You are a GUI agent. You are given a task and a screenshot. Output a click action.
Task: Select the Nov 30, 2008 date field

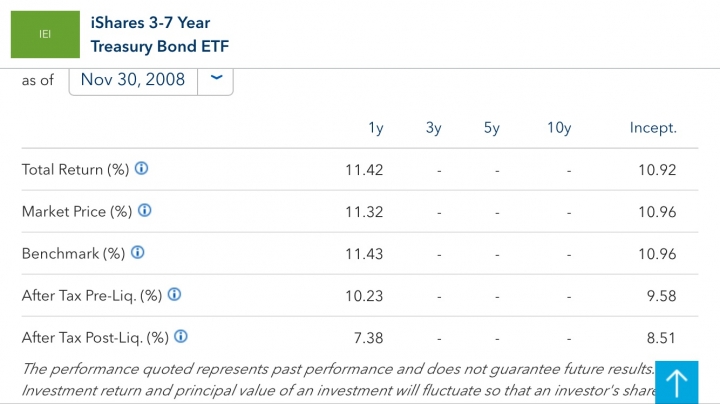133,80
